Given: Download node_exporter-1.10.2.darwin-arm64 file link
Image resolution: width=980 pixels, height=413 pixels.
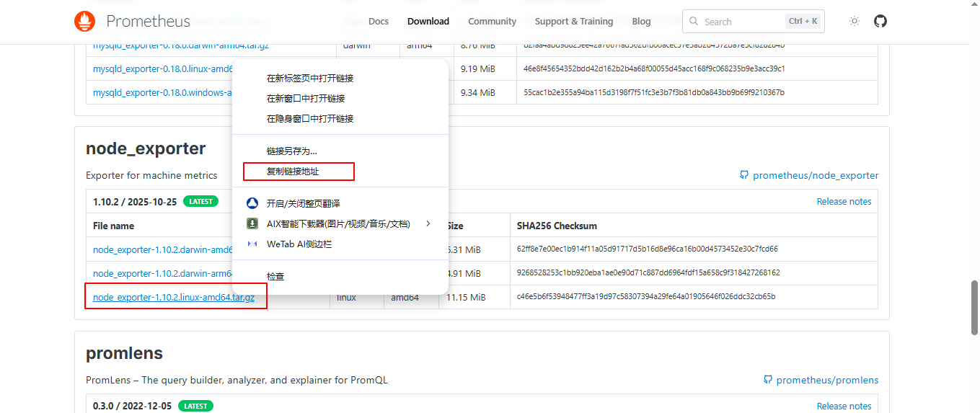Looking at the screenshot, I should click(x=162, y=273).
